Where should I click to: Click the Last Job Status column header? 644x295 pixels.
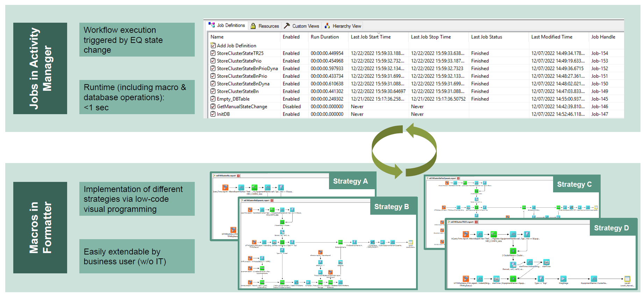pyautogui.click(x=486, y=37)
